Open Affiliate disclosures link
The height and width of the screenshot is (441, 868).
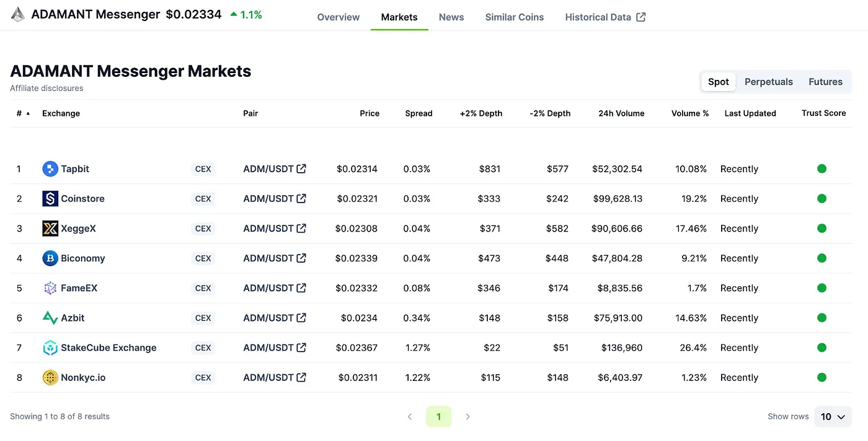(46, 89)
